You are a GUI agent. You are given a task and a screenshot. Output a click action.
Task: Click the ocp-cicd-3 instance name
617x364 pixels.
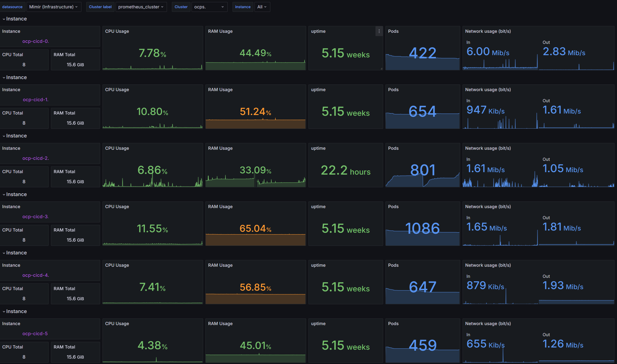36,217
